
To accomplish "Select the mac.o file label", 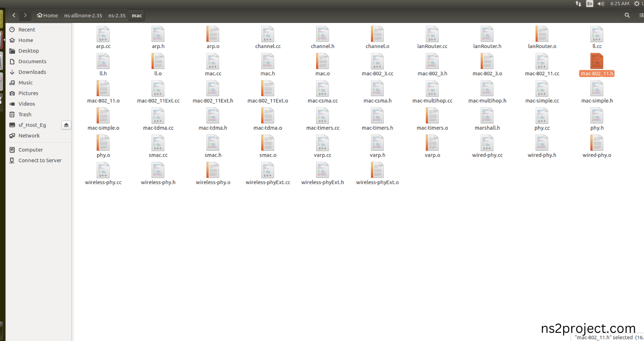I will pyautogui.click(x=323, y=74).
